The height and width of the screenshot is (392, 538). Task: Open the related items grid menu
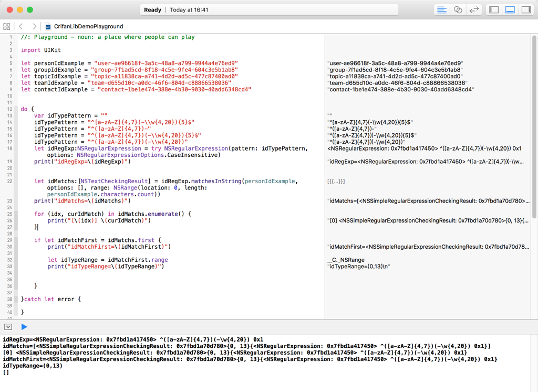(x=6, y=26)
